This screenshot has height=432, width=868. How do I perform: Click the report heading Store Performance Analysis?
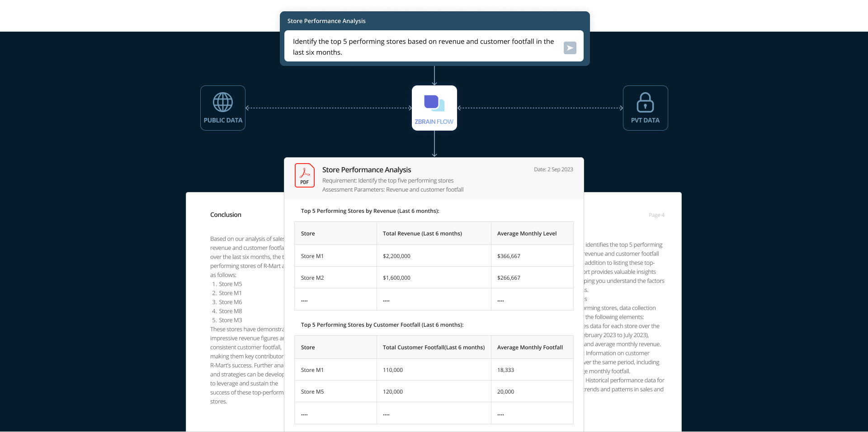coord(367,169)
